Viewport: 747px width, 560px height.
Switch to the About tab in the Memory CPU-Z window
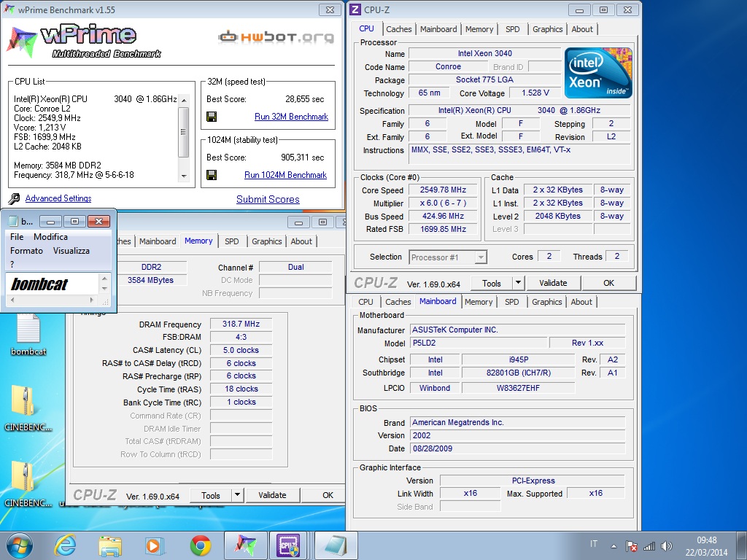[301, 241]
